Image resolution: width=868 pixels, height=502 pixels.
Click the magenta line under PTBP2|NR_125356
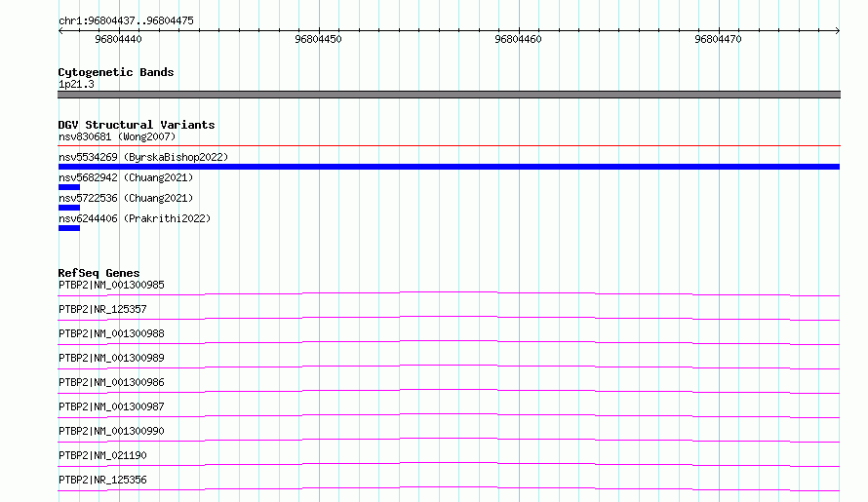coord(449,487)
